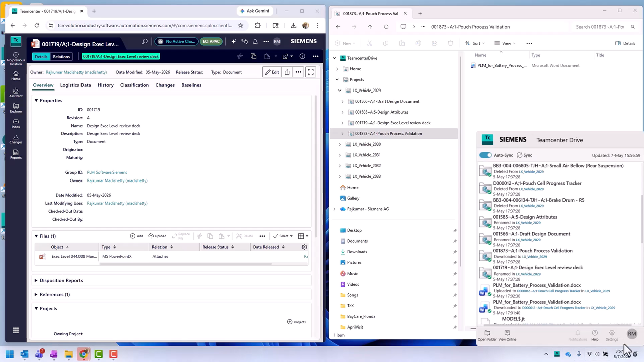Toggle the Auto-Sync switch in Teamcenter Drive
The height and width of the screenshot is (362, 644).
486,155
